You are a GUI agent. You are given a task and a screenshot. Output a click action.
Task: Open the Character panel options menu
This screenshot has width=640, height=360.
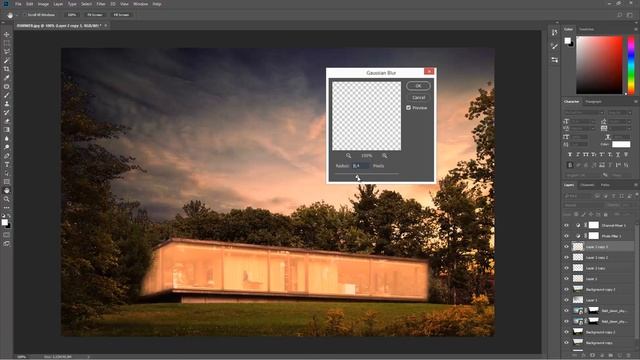[636, 102]
